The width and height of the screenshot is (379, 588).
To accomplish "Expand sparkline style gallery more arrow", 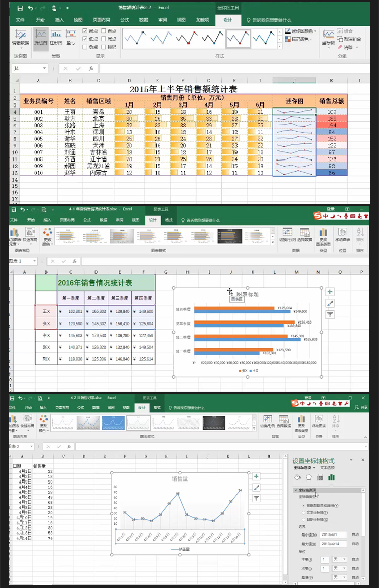I will [x=280, y=46].
